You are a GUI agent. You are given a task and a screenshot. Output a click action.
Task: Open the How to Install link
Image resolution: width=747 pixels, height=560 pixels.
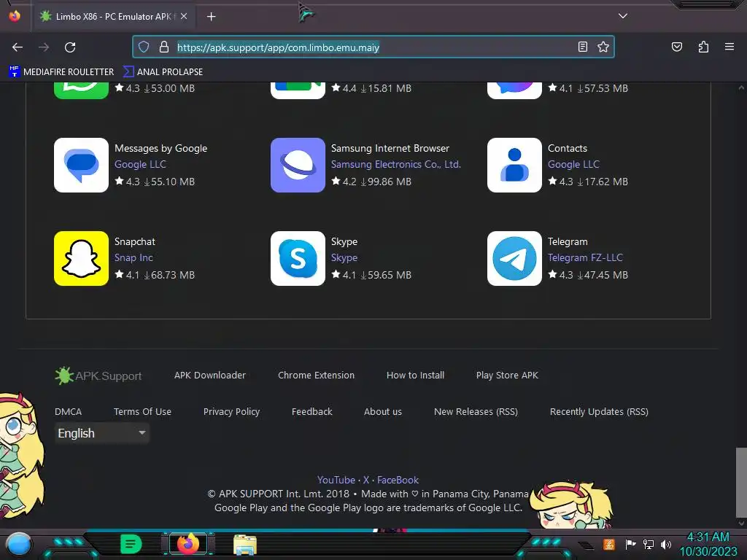415,376
